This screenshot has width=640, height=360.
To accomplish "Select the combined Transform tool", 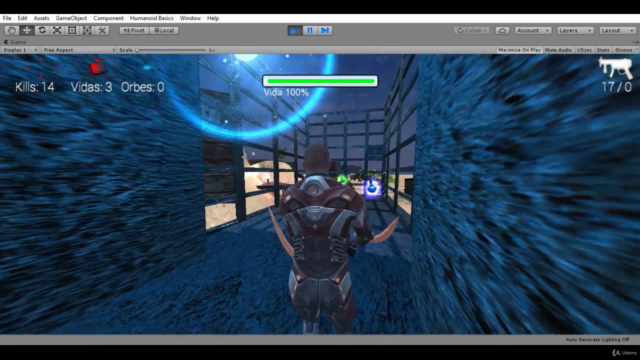I will [87, 30].
